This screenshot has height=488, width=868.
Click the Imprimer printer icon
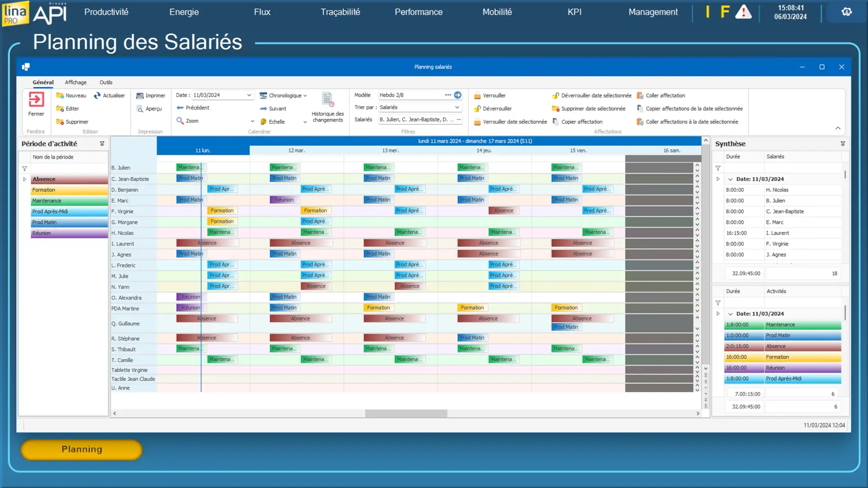tap(140, 95)
